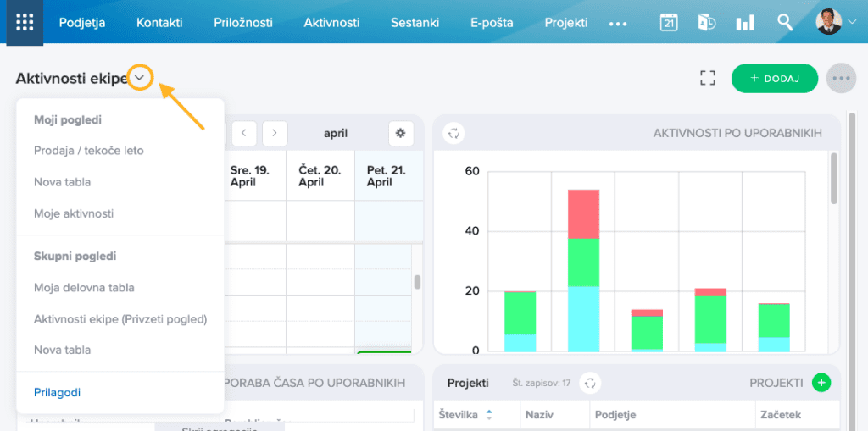Click AKTIVNOSTI PO UPORABNIKIH widget title
This screenshot has height=431, width=868.
point(737,133)
